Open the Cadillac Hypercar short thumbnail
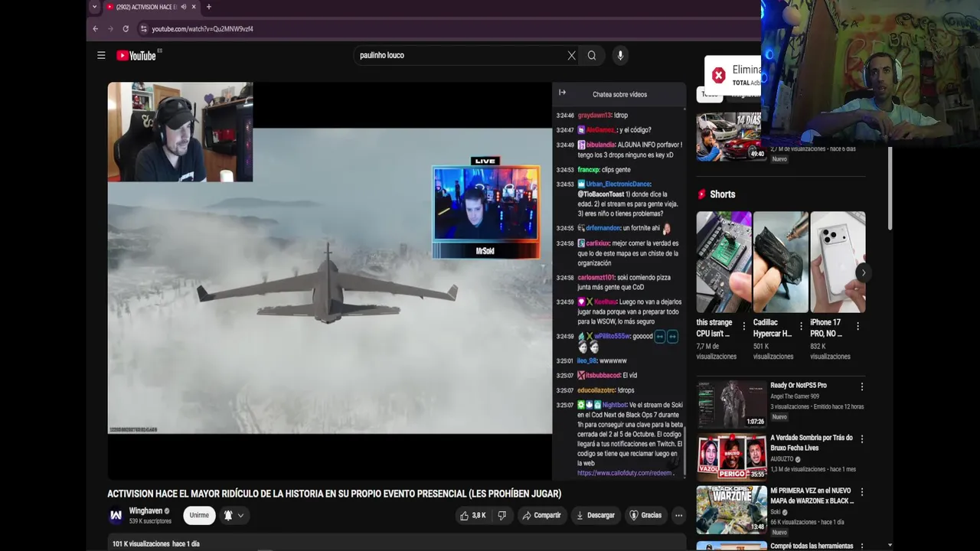Viewport: 980px width, 551px height. pos(781,262)
